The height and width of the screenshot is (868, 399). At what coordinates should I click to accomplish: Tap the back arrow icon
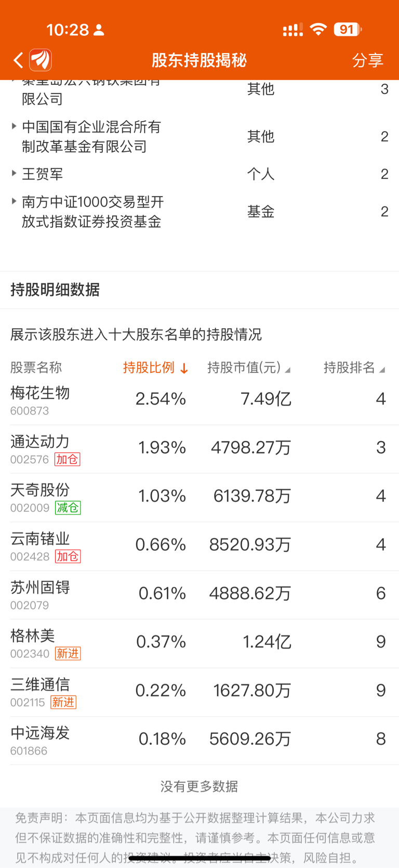[x=18, y=60]
